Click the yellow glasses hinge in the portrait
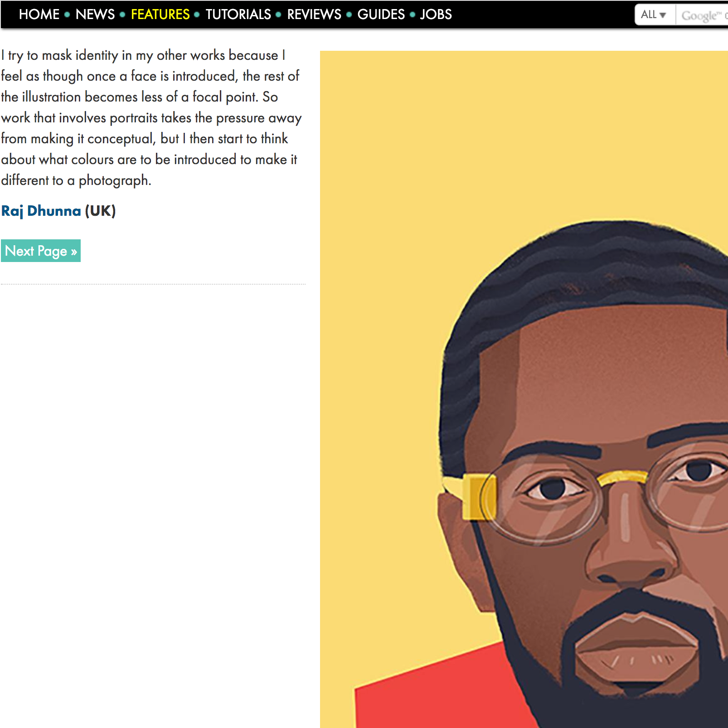Image resolution: width=728 pixels, height=728 pixels. point(478,496)
